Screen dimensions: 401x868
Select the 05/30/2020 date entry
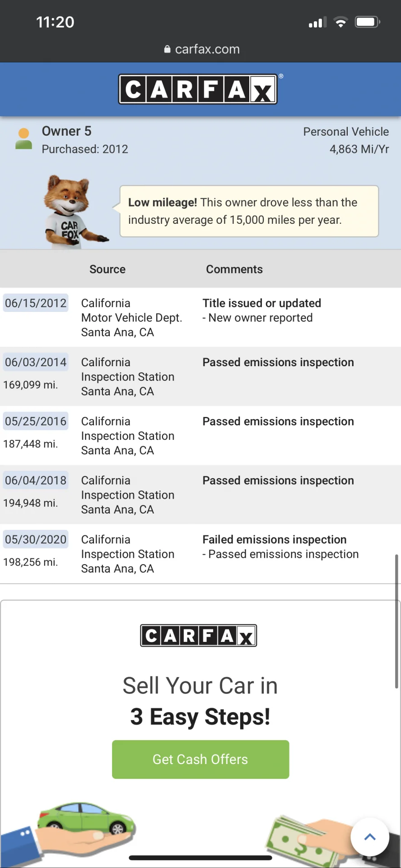(x=36, y=539)
